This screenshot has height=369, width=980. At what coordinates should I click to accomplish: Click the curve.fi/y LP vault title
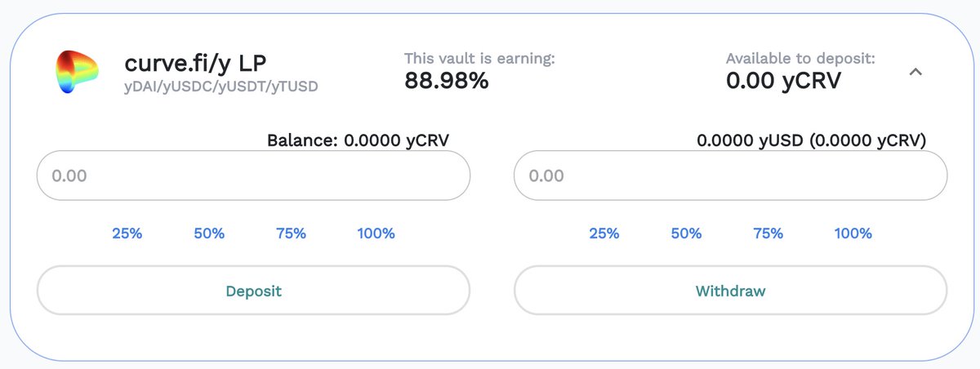click(x=197, y=63)
